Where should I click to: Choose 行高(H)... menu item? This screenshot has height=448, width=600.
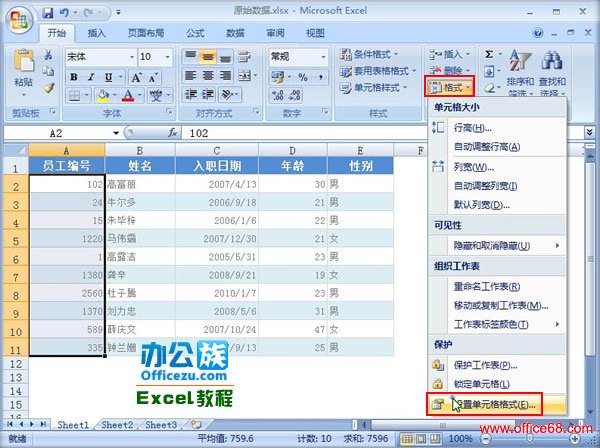click(x=497, y=128)
